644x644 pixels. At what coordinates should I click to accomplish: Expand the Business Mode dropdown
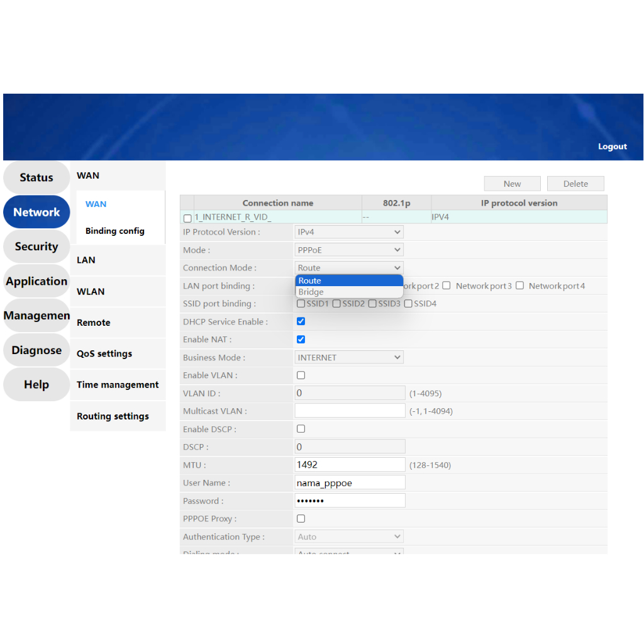(x=349, y=357)
